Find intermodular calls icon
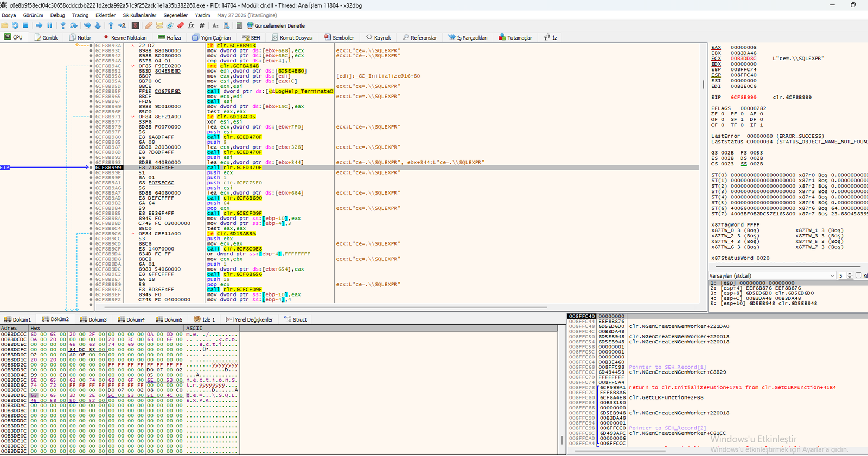The image size is (868, 456). pos(226,25)
